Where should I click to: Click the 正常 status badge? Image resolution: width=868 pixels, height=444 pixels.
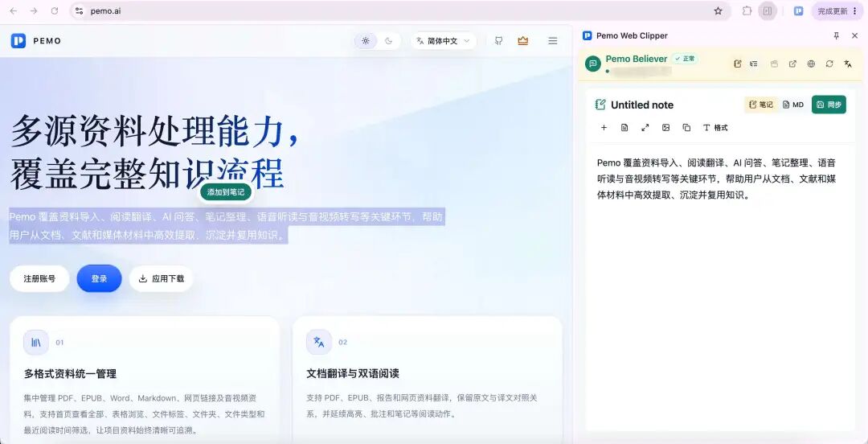point(685,59)
